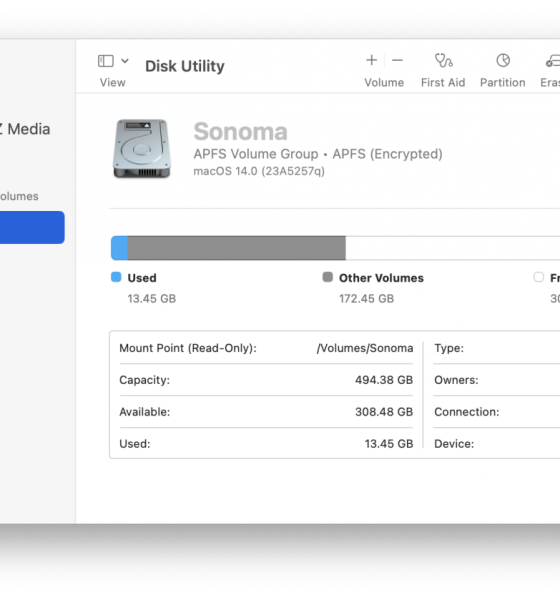Open the View dropdown chevron
This screenshot has height=600, width=560.
[x=125, y=61]
